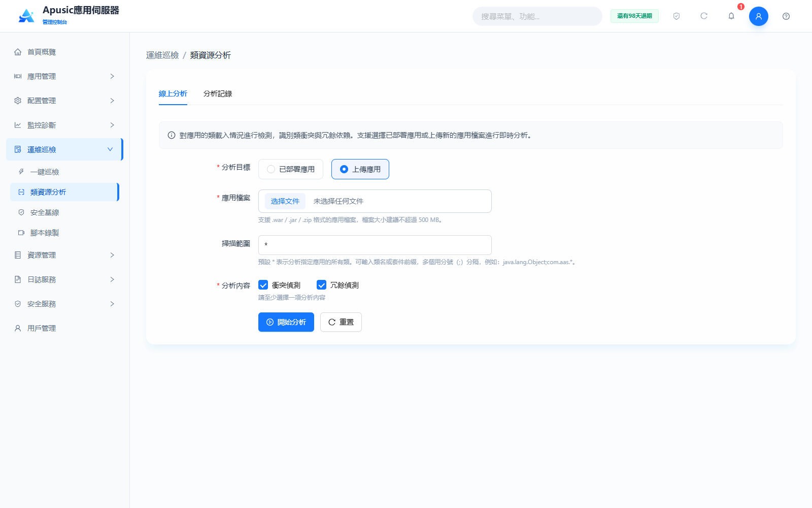Click the search box 搜尋菜單、功能
This screenshot has width=812, height=508.
pyautogui.click(x=537, y=16)
